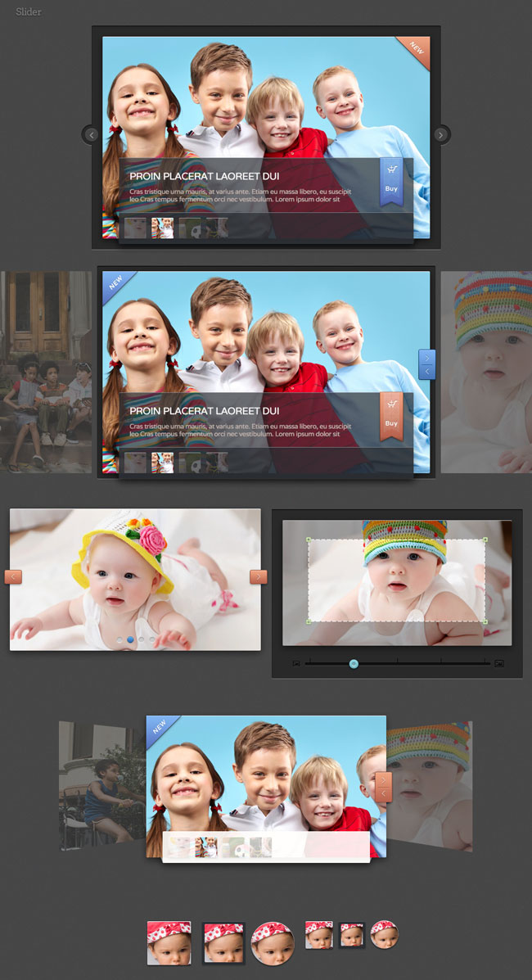Select the first pagination dot on the baby slider
Image resolution: width=532 pixels, height=980 pixels.
pos(120,639)
